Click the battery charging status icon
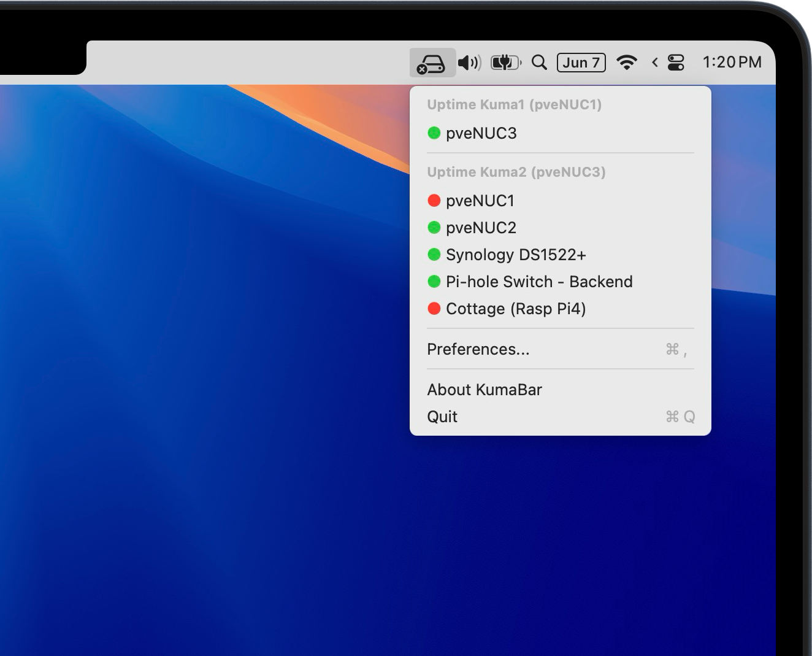 coord(506,63)
